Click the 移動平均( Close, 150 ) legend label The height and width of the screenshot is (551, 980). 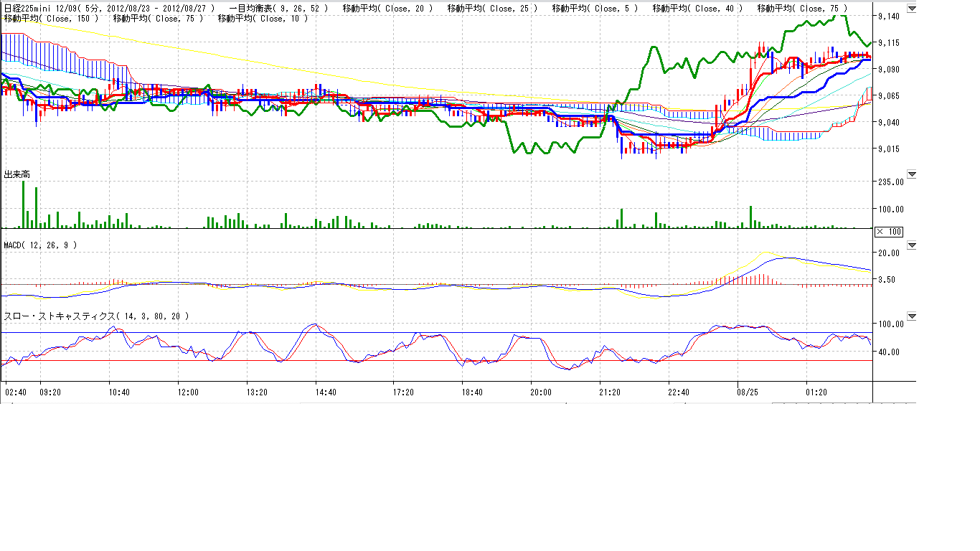[51, 19]
